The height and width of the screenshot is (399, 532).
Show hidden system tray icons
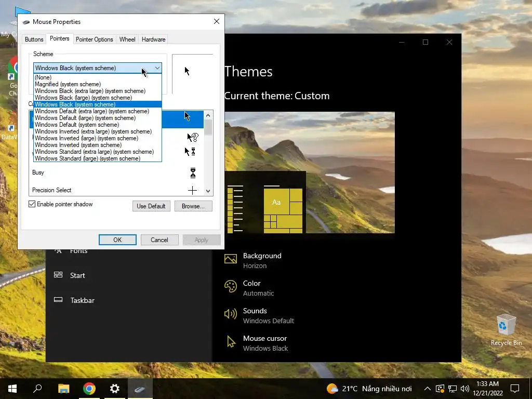[428, 389]
